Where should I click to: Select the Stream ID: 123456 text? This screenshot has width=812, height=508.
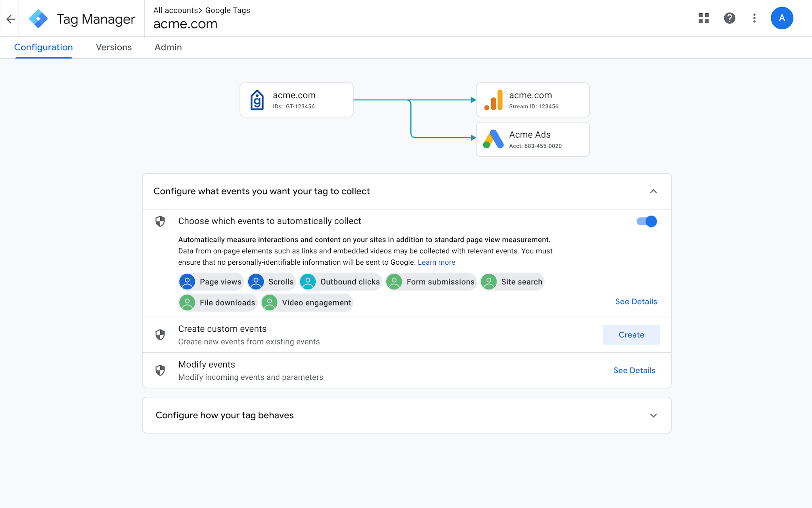[x=534, y=106]
